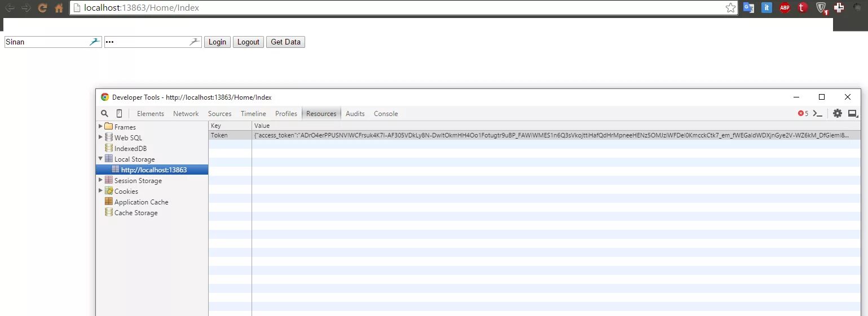Open the shield extension with badge 1
This screenshot has height=316, width=868.
[822, 8]
